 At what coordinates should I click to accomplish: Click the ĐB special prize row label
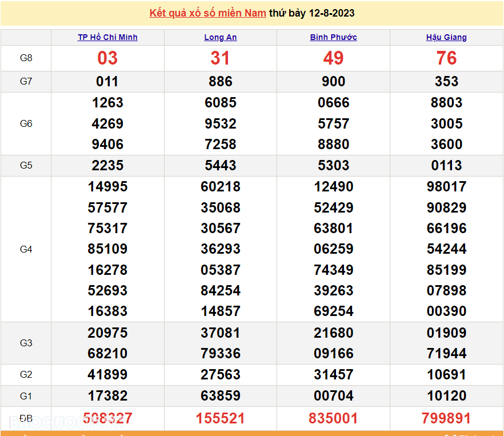pyautogui.click(x=26, y=418)
